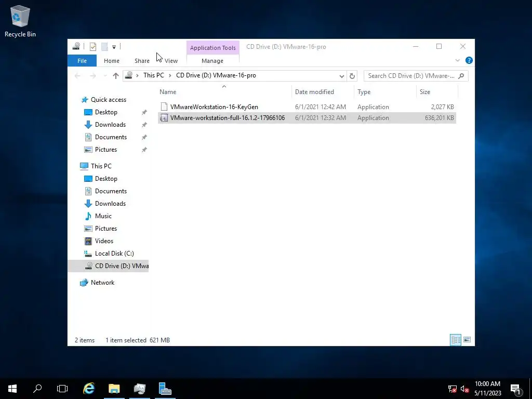Expand the ribbon with the chevron

[457, 60]
